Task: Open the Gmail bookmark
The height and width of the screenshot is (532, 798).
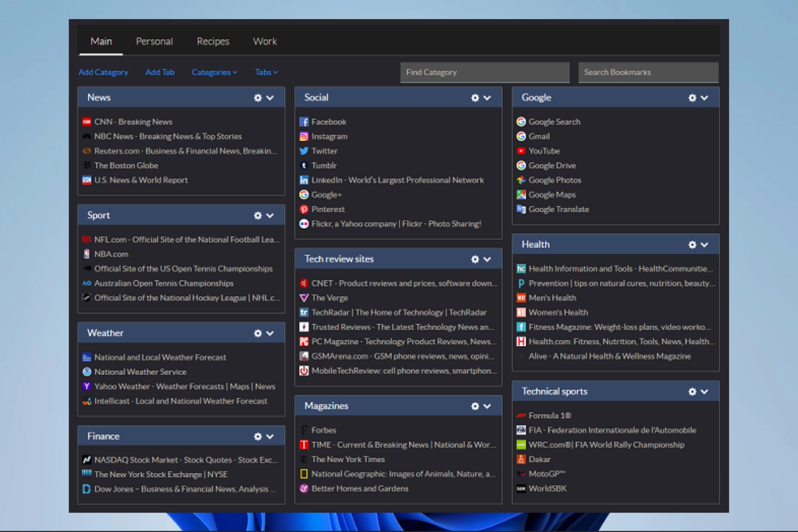Action: tap(539, 136)
